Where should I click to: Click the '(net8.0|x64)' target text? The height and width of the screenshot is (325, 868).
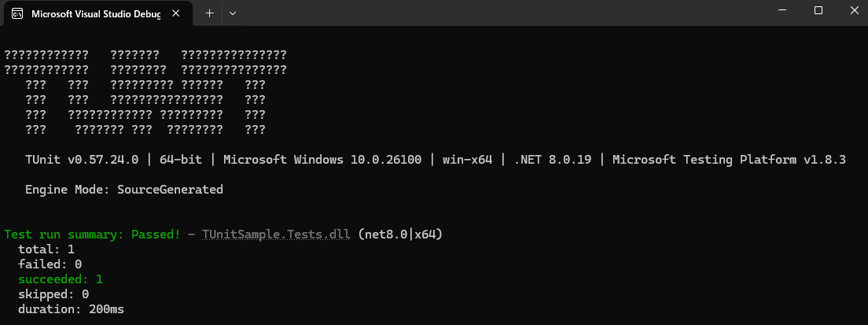coord(400,235)
